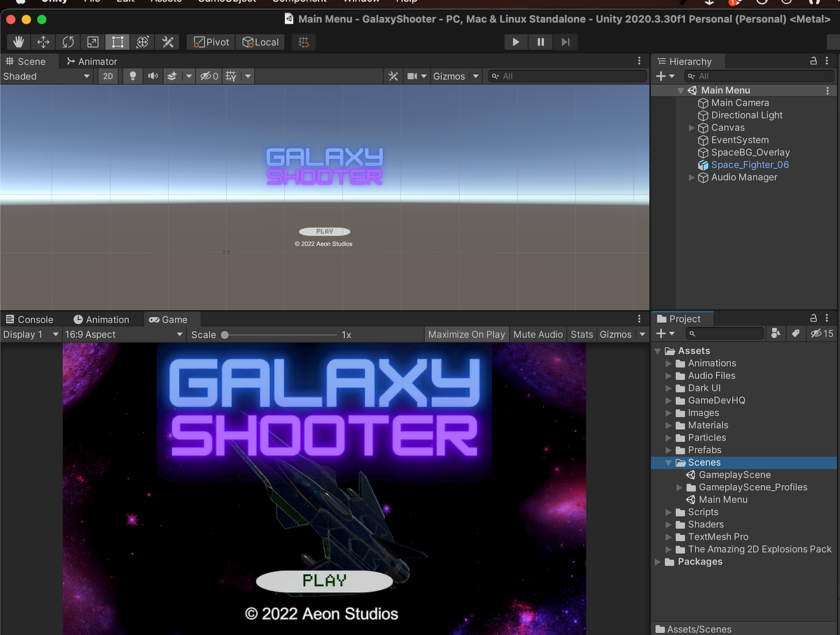Select the Move tool
This screenshot has width=840, height=635.
tap(43, 42)
